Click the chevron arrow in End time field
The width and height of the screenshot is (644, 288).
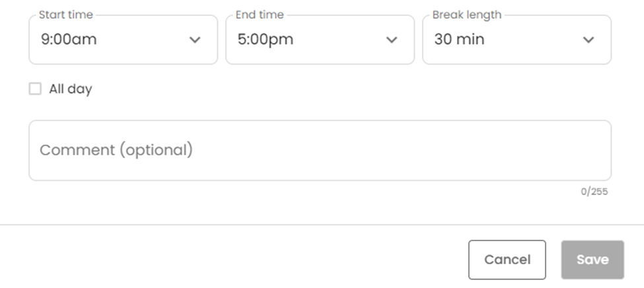pos(392,40)
